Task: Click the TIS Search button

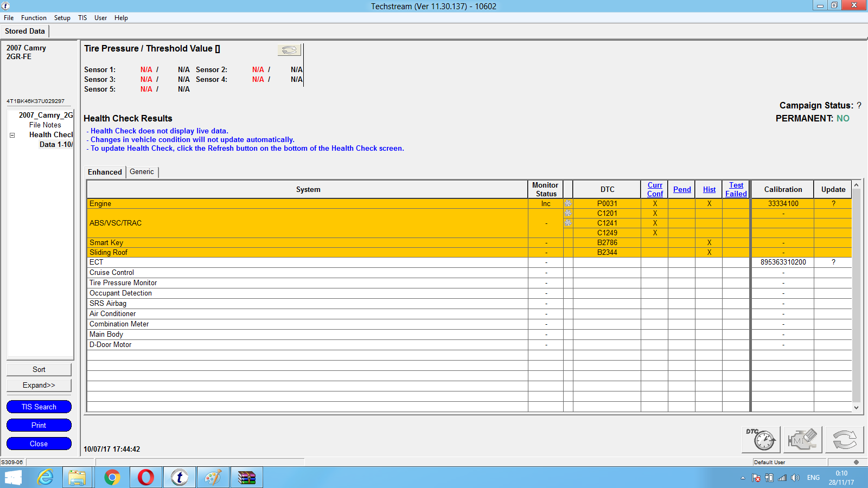Action: [x=39, y=407]
